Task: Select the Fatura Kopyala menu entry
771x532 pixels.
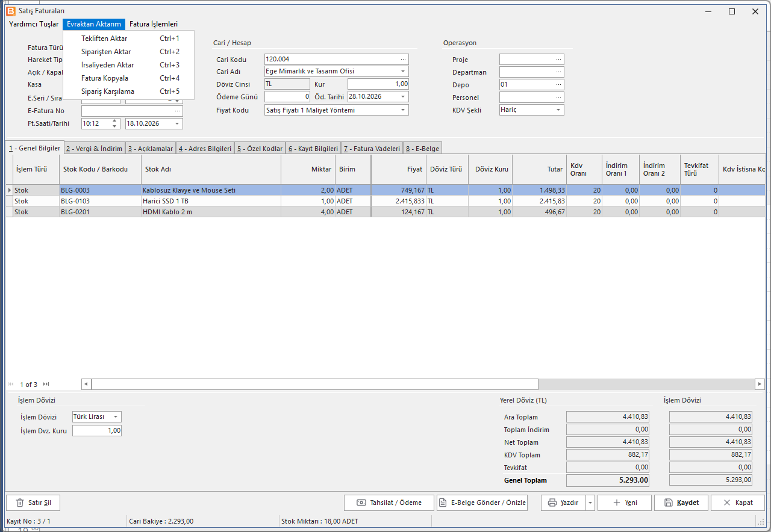Action: pos(129,78)
